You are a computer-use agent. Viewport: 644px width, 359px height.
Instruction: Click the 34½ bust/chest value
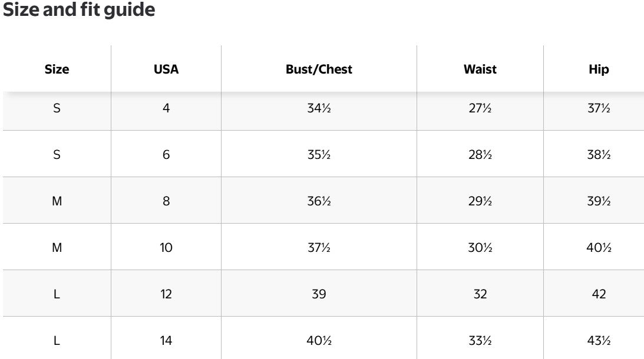[x=319, y=109]
